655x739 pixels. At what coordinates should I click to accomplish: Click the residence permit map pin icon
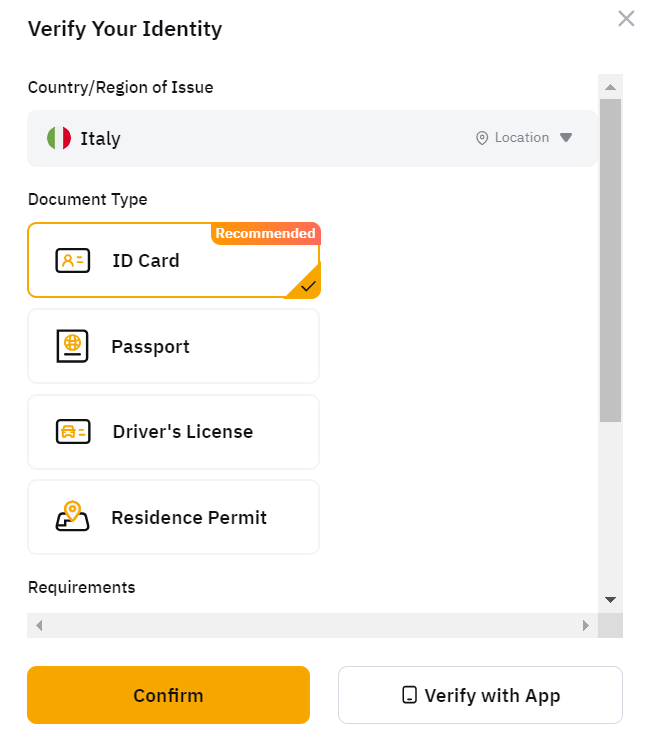tap(72, 516)
